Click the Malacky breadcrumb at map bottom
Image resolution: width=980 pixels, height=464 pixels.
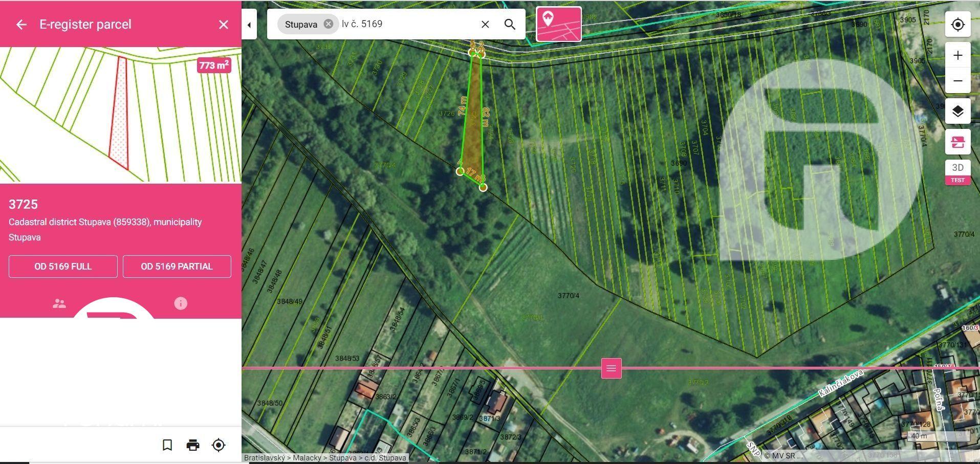pos(307,458)
